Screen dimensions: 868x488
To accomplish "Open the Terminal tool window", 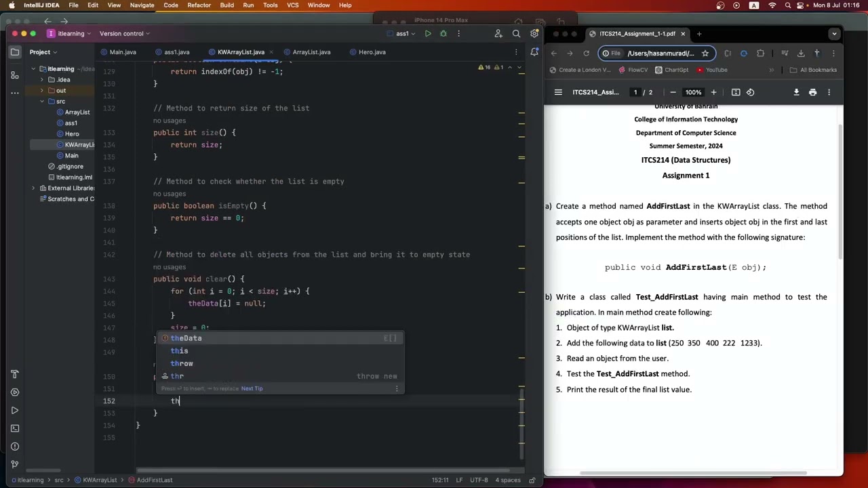I will [15, 428].
